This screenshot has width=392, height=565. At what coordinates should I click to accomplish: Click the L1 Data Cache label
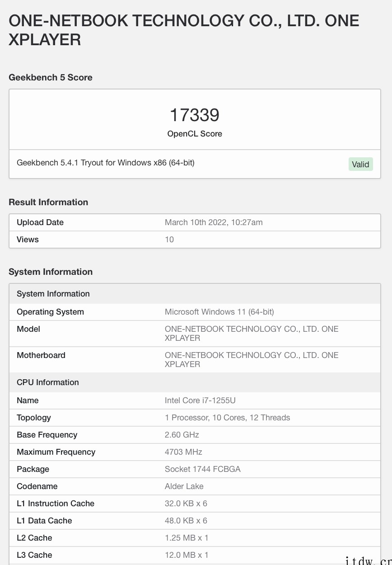(x=44, y=521)
